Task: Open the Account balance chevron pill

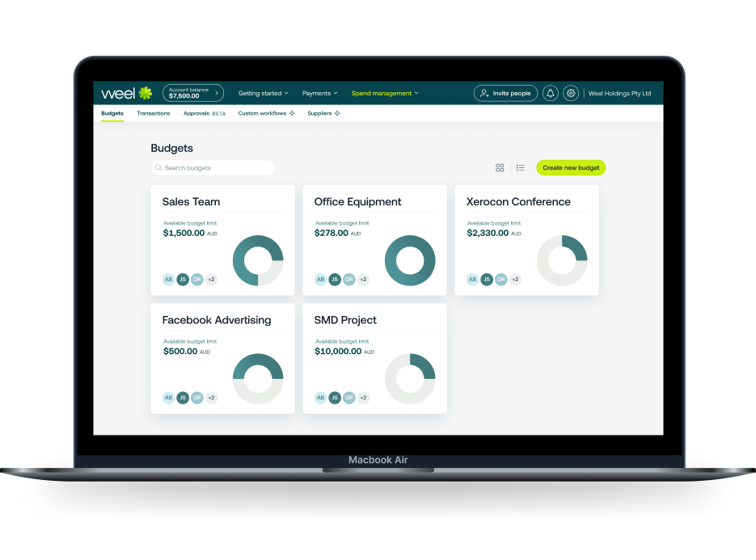Action: [193, 93]
